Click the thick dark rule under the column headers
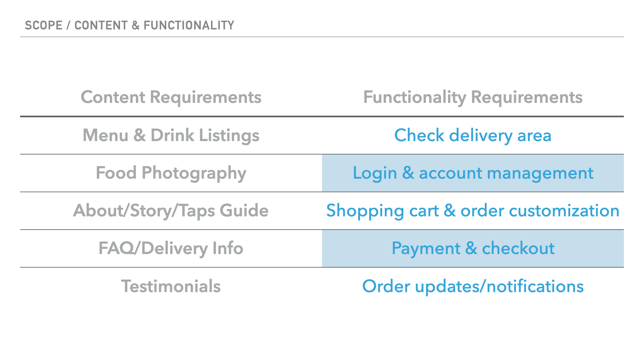The width and height of the screenshot is (644, 362). (x=322, y=116)
